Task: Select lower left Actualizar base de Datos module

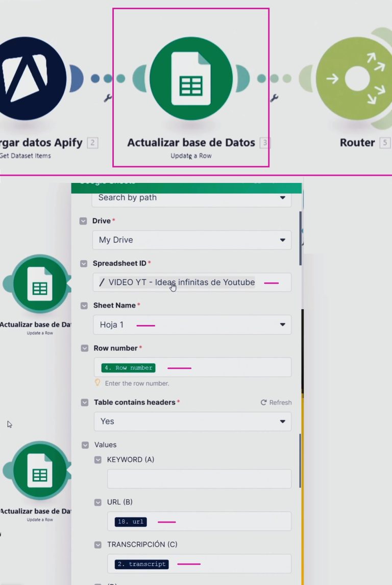Action: [x=40, y=474]
